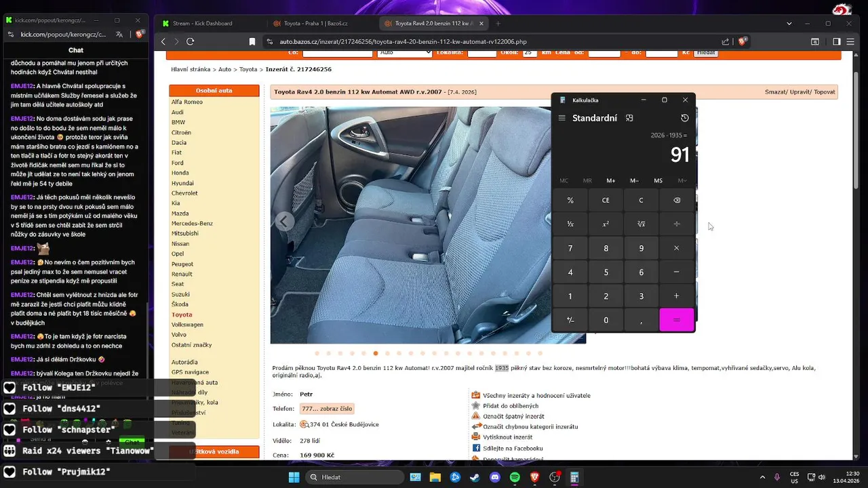Click Okolí km input field
Viewport: 868px width, 488px height.
click(x=530, y=52)
